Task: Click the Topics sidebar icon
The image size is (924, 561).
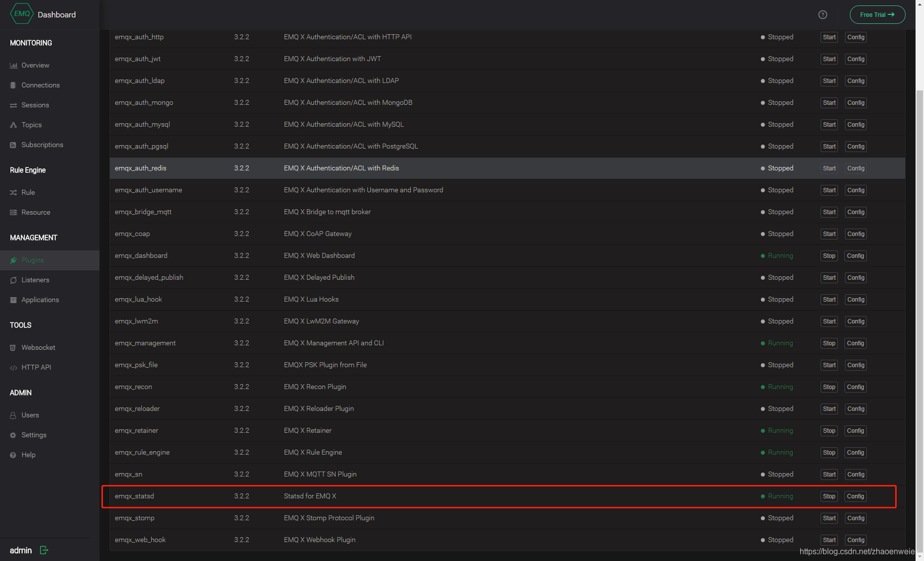Action: click(x=13, y=125)
